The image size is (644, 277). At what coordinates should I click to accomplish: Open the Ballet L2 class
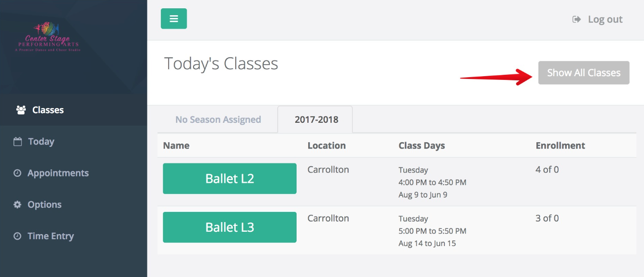point(230,178)
